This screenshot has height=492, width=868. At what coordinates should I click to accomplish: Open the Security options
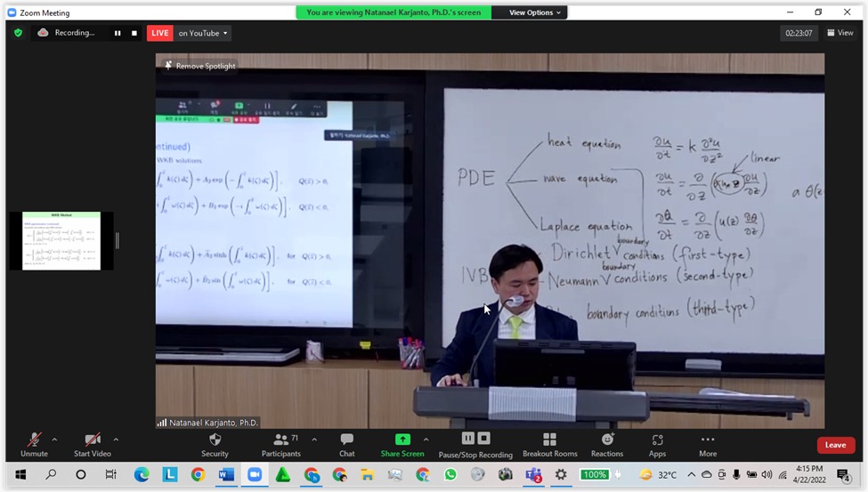pyautogui.click(x=215, y=440)
